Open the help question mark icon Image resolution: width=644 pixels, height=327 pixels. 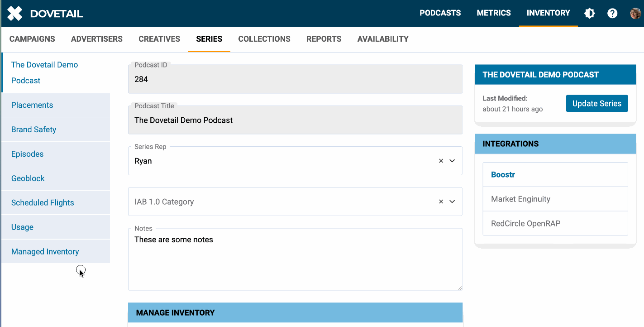pyautogui.click(x=612, y=13)
